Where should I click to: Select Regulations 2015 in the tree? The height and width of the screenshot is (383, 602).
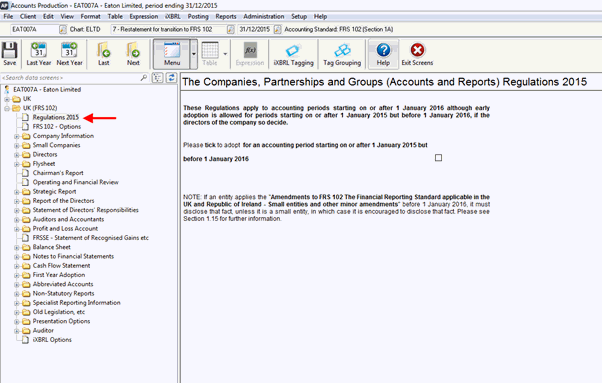click(56, 117)
